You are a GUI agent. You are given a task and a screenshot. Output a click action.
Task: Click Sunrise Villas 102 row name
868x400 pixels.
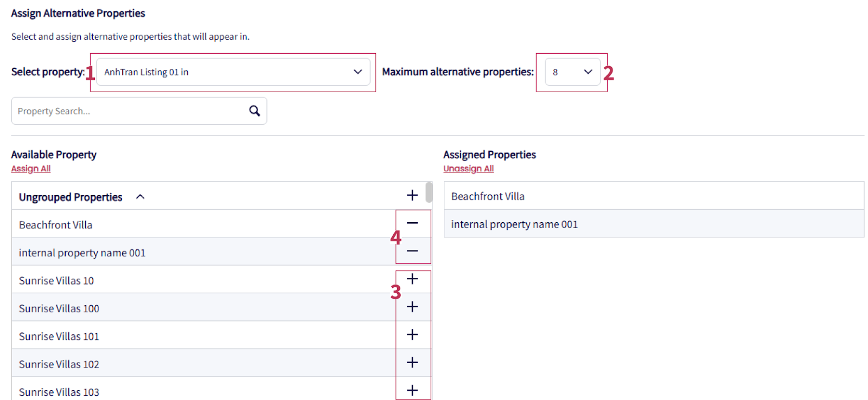[x=59, y=364]
